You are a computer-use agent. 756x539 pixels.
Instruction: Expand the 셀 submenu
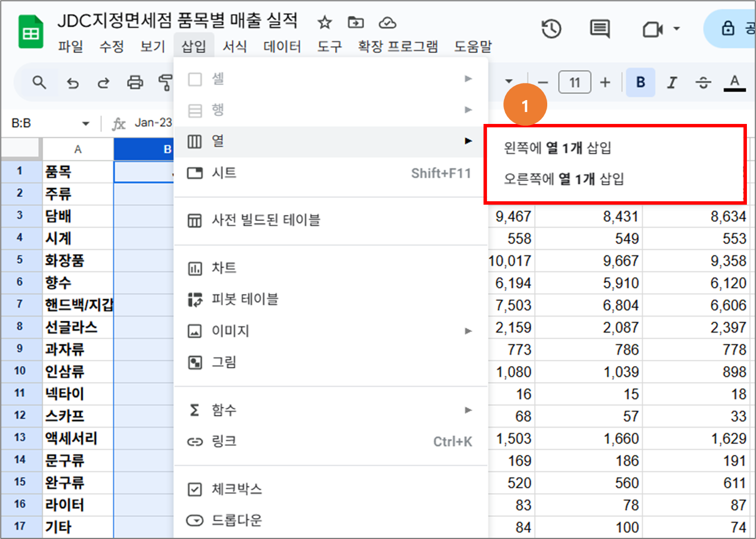331,78
